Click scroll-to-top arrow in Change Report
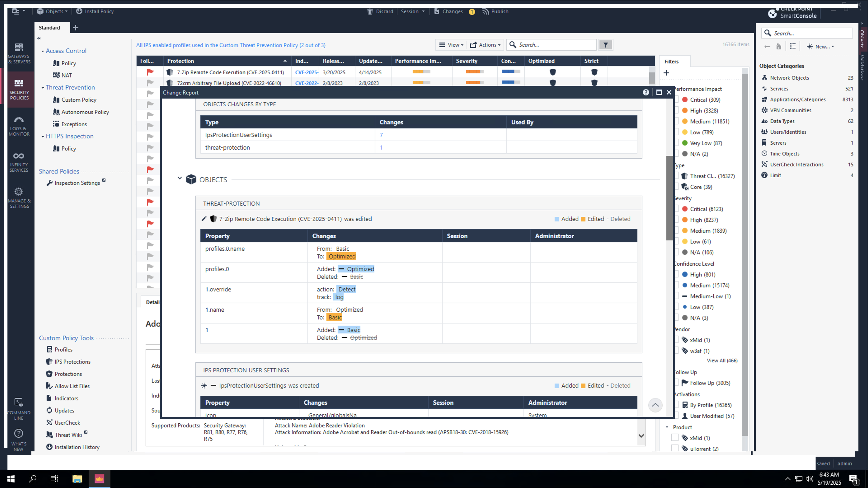868x488 pixels. click(655, 405)
